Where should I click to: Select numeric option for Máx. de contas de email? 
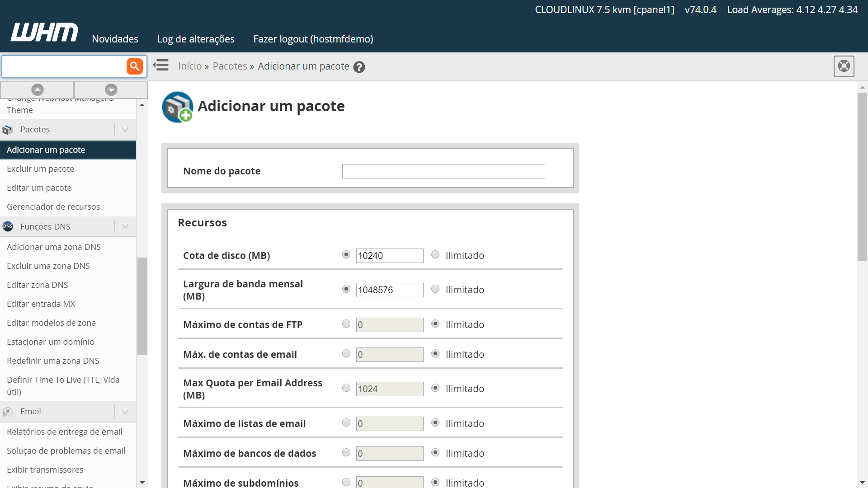346,353
